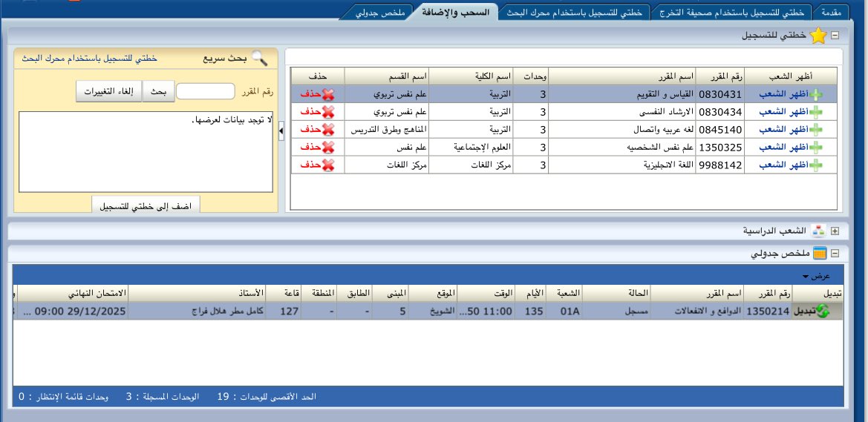The height and width of the screenshot is (422, 868).
Task: Click أظهر الشعب link for 0830431
Action: click(784, 95)
